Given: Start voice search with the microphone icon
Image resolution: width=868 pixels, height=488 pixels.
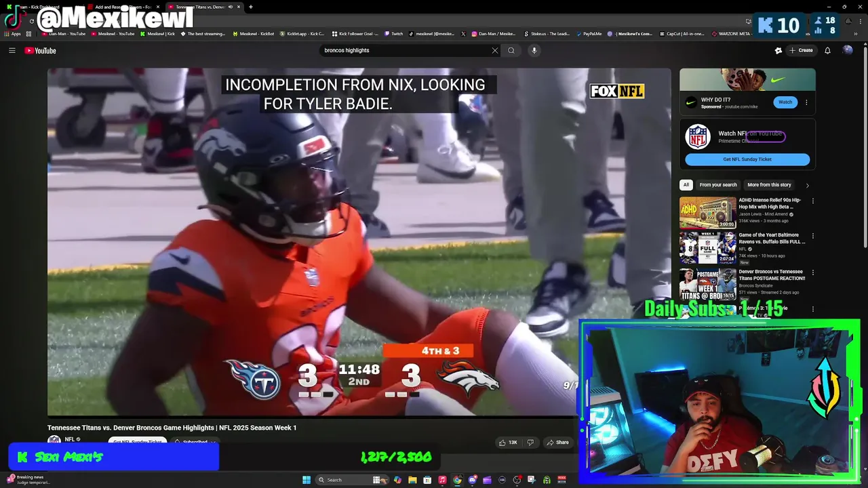Looking at the screenshot, I should pos(534,50).
